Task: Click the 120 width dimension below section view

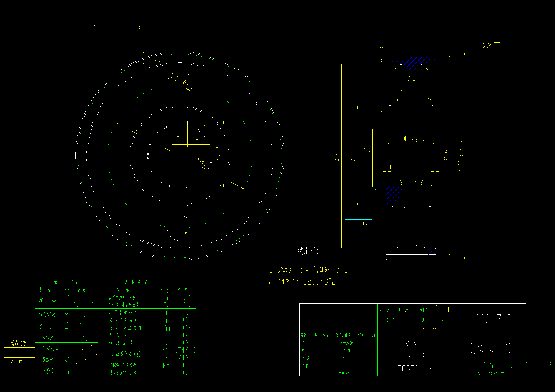Action: pos(411,270)
